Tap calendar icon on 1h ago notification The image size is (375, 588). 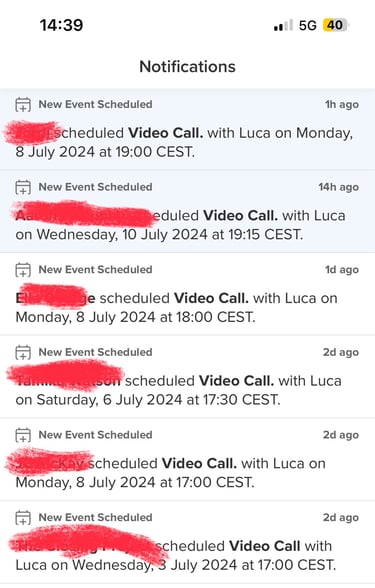coord(23,105)
